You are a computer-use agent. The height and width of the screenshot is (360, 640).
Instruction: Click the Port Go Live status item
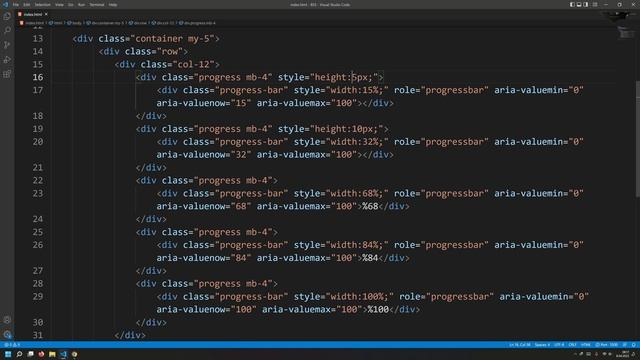point(607,345)
